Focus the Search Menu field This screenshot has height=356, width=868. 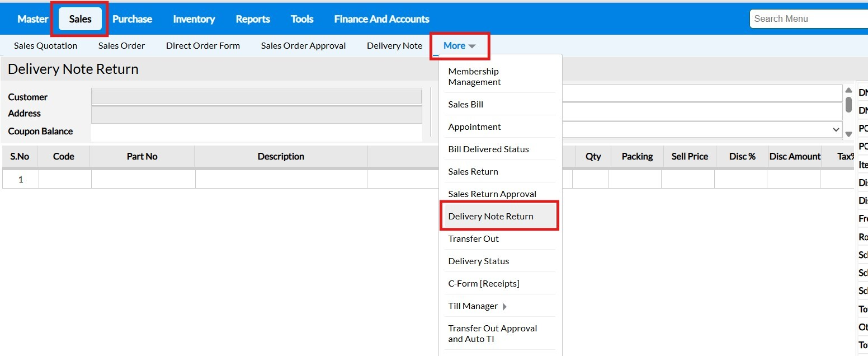(808, 19)
